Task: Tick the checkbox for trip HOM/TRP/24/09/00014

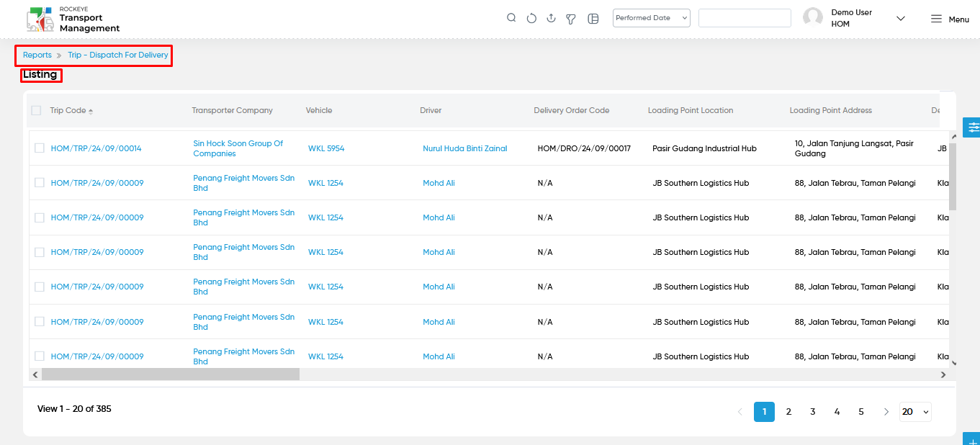Action: click(x=40, y=148)
